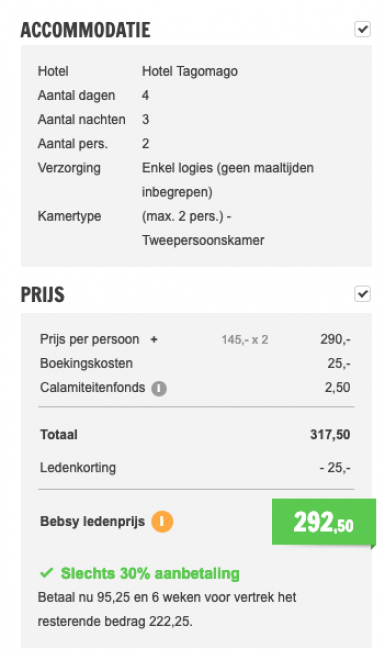Click the Boekingskosten row
This screenshot has height=660, width=385.
(x=195, y=363)
